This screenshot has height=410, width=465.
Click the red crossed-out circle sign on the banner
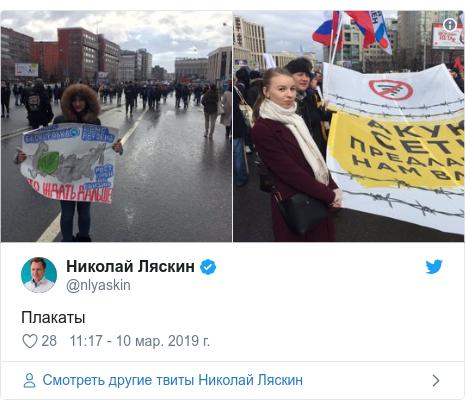[x=391, y=89]
